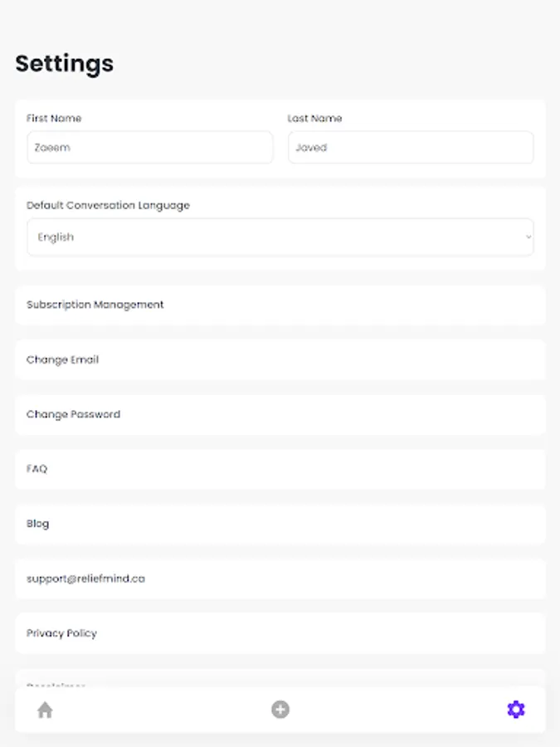View the FAQ page
This screenshot has height=747, width=560.
pyautogui.click(x=280, y=469)
